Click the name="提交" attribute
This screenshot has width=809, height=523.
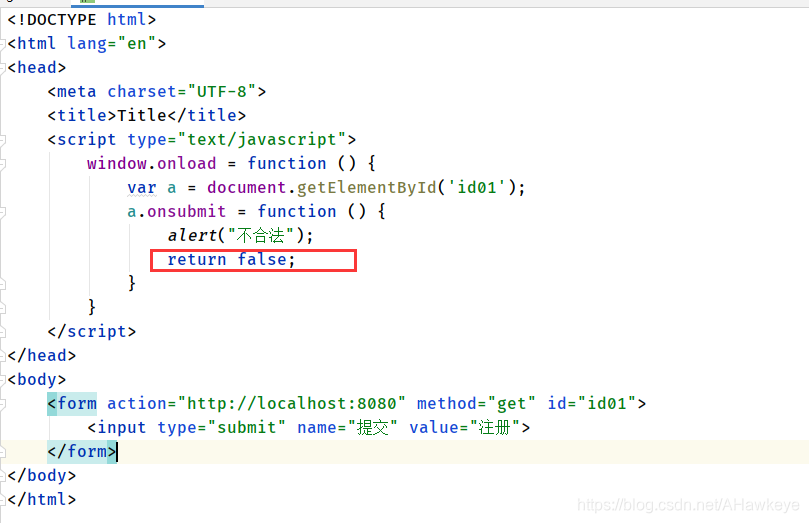(347, 428)
